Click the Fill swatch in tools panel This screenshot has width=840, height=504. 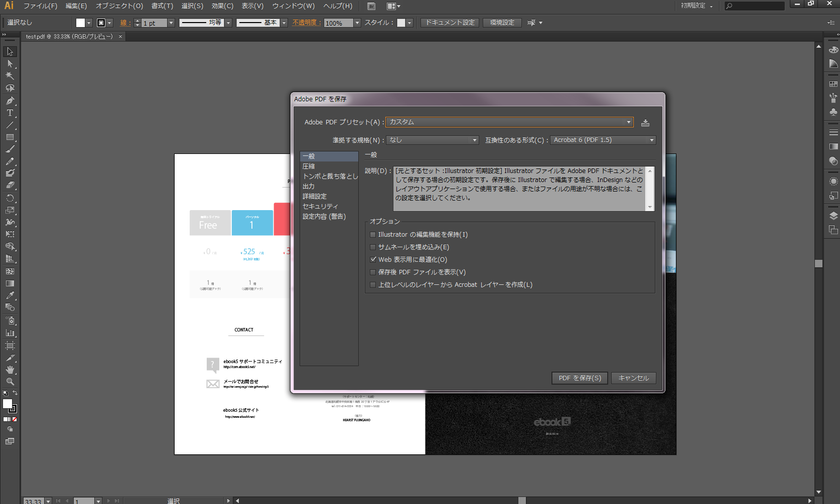(7, 404)
